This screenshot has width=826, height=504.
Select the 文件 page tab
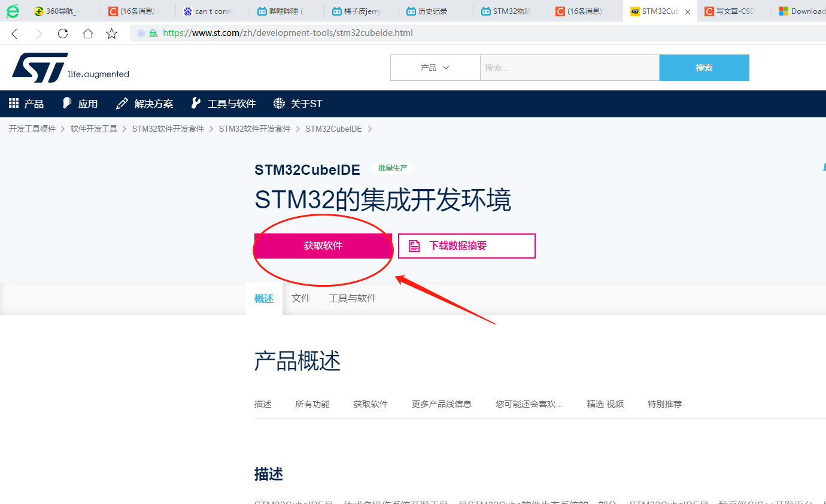point(301,298)
